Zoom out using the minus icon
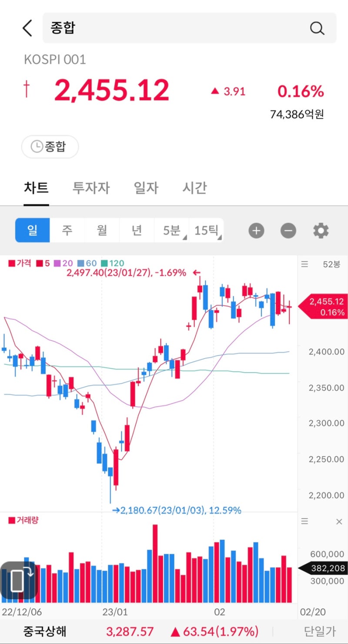This screenshot has height=644, width=348. [x=288, y=230]
